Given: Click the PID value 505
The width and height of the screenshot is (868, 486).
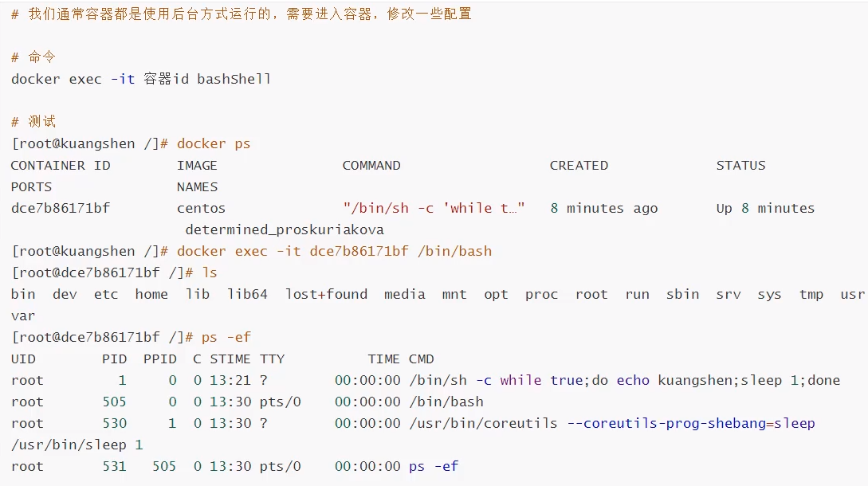Looking at the screenshot, I should coord(114,402).
